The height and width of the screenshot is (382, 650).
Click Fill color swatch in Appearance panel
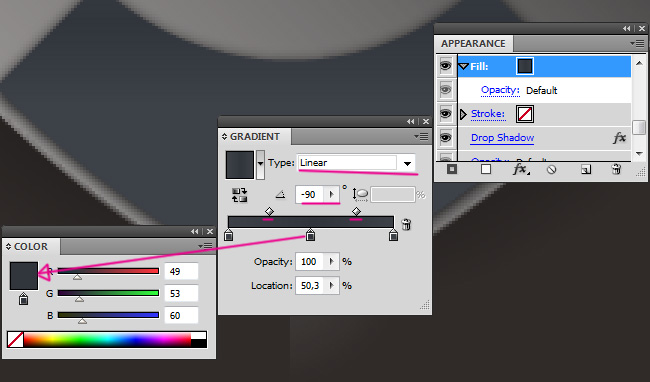coord(525,66)
